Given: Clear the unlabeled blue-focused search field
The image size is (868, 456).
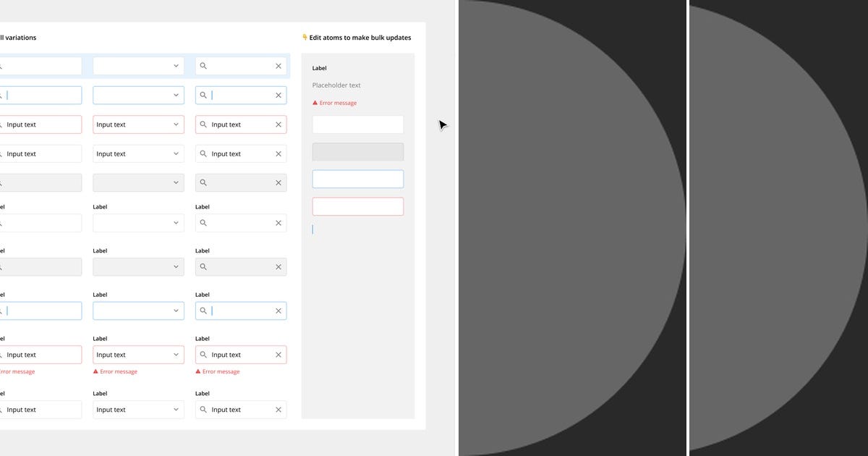Looking at the screenshot, I should pyautogui.click(x=278, y=96).
